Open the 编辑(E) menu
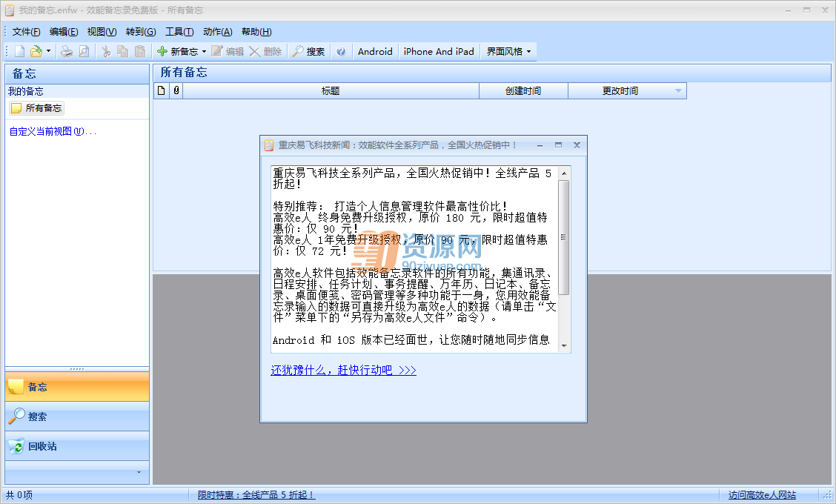This screenshot has width=836, height=504. (x=64, y=31)
